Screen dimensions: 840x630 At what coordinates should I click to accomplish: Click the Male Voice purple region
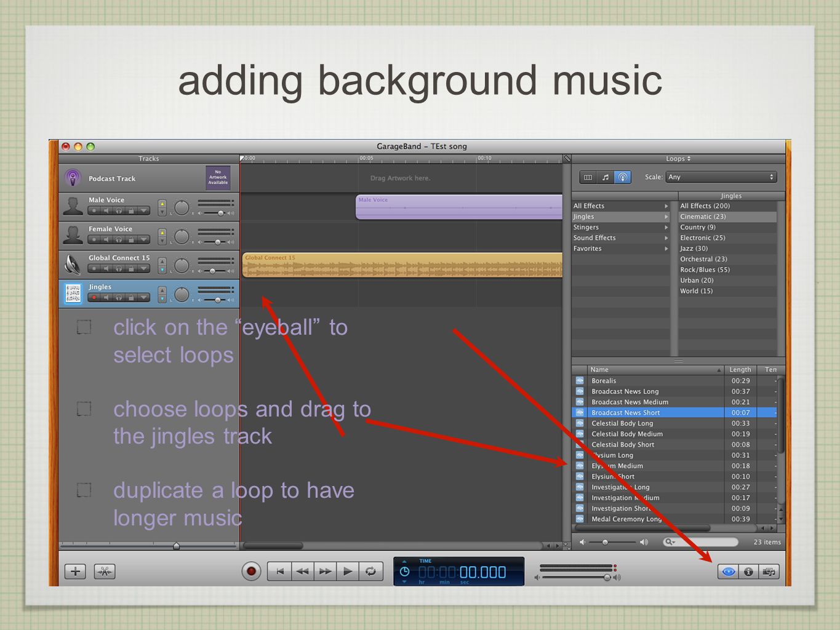459,207
